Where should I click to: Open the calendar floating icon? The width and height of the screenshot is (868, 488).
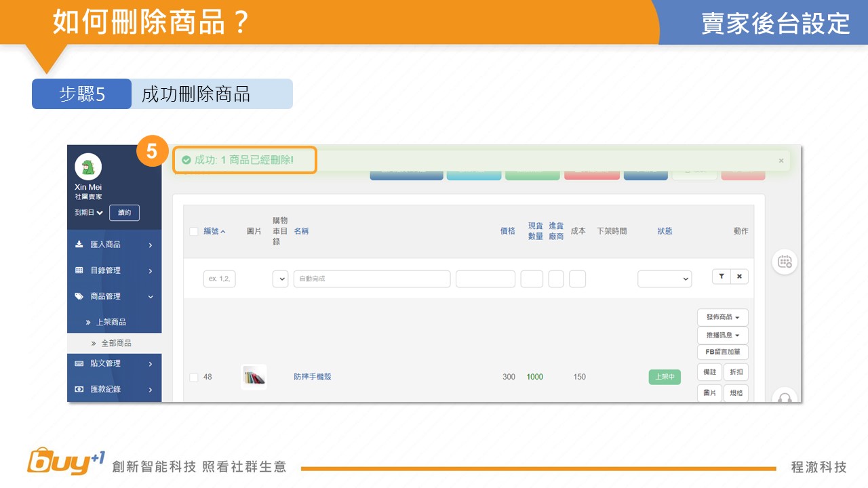click(x=785, y=262)
